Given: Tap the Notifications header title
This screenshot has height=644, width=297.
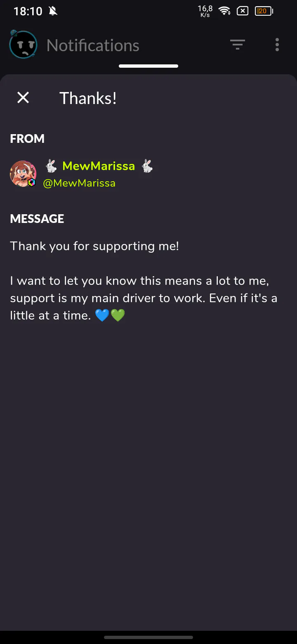Looking at the screenshot, I should click(x=93, y=45).
